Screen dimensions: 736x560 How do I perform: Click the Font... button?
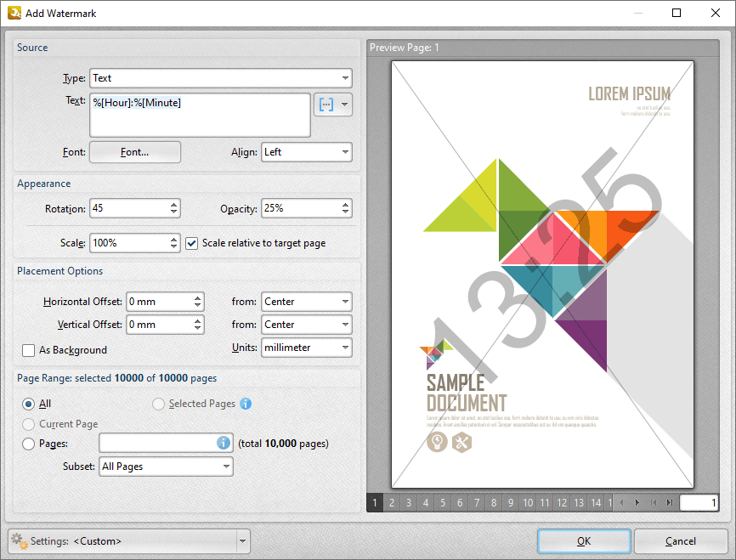(135, 152)
